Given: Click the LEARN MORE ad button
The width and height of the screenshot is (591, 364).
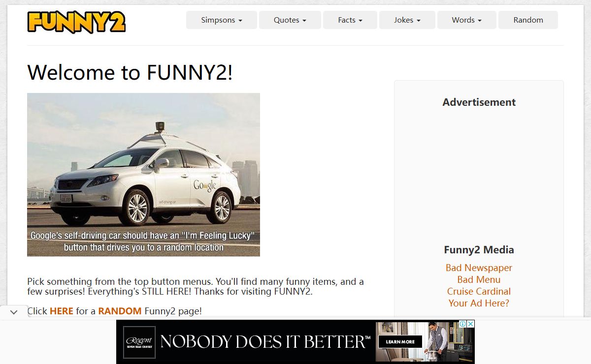Looking at the screenshot, I should (x=400, y=341).
